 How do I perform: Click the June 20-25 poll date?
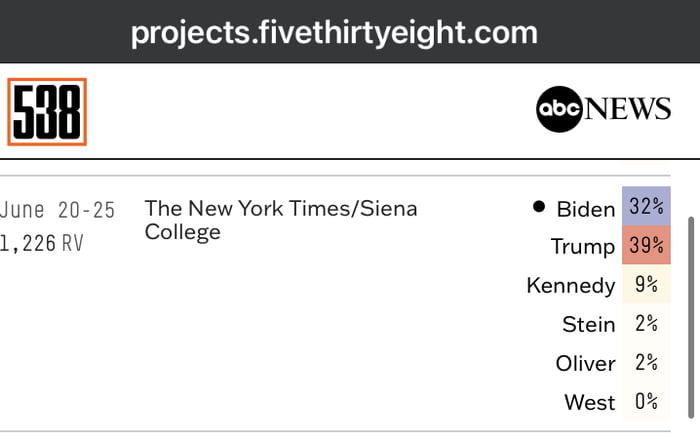pyautogui.click(x=58, y=210)
